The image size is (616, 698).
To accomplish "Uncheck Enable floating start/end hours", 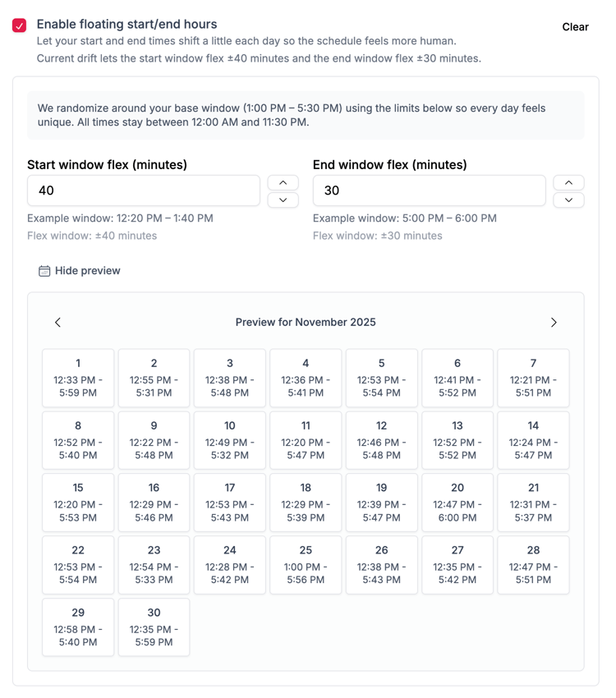I will [x=19, y=25].
